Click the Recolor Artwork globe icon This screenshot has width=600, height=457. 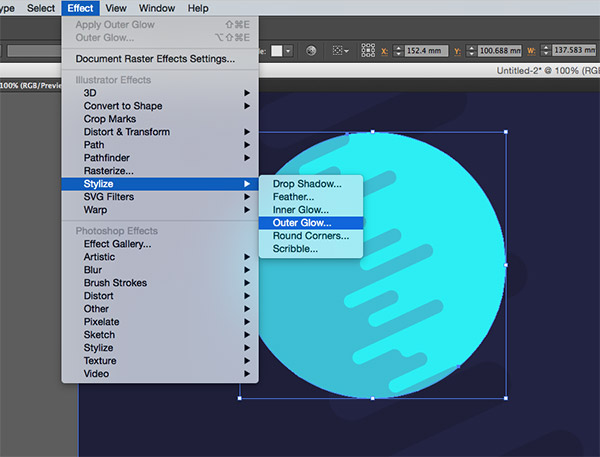pos(311,49)
